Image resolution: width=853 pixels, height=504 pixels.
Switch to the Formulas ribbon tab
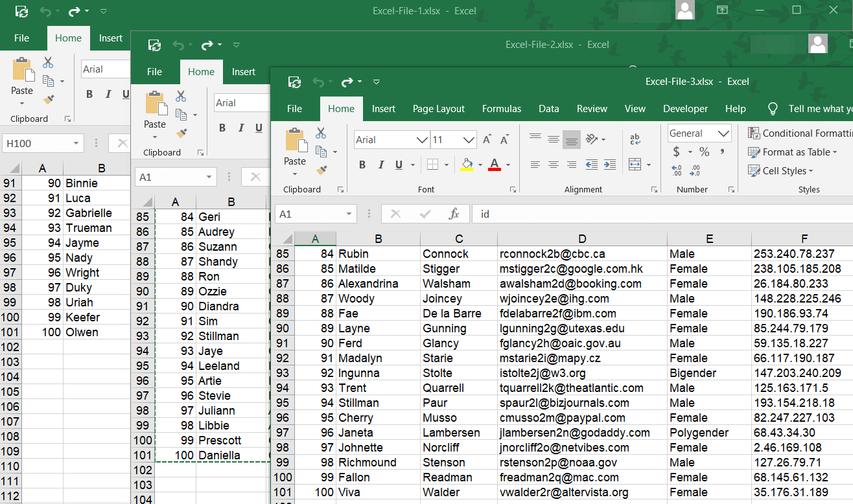(x=501, y=108)
